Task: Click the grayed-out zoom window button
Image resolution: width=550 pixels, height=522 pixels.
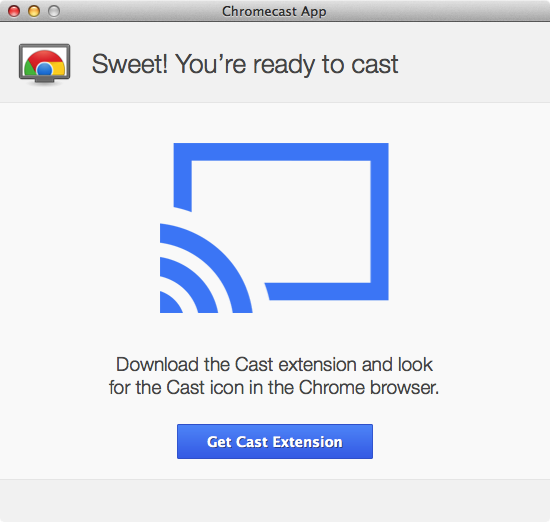Action: (x=54, y=11)
